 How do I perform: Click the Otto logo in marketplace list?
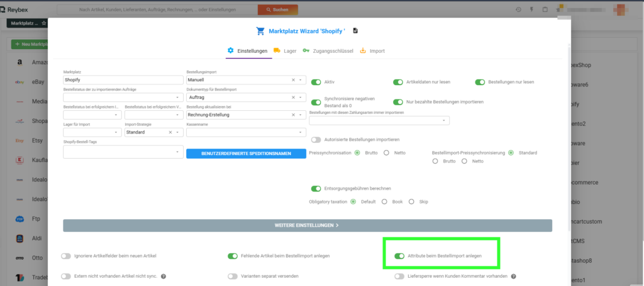point(19,258)
